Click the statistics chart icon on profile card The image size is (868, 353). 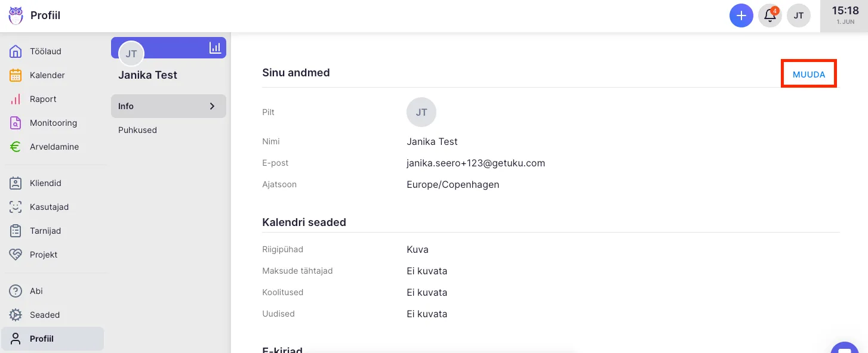click(x=215, y=48)
